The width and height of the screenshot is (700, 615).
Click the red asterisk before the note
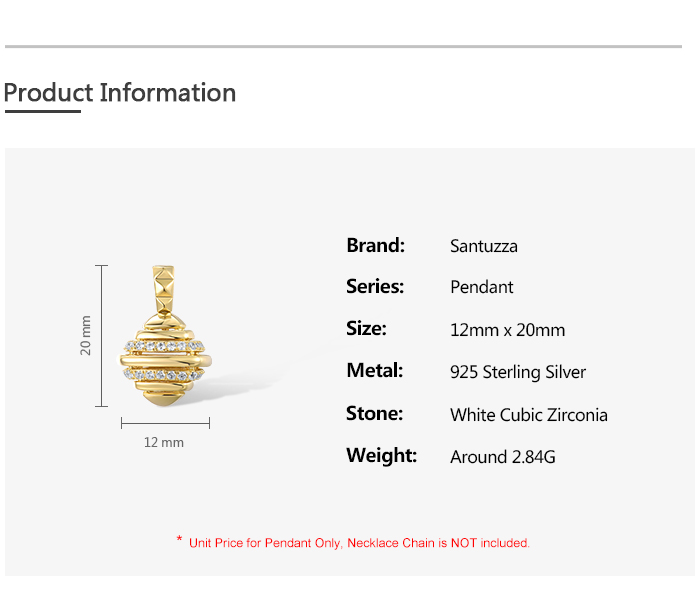click(x=179, y=540)
